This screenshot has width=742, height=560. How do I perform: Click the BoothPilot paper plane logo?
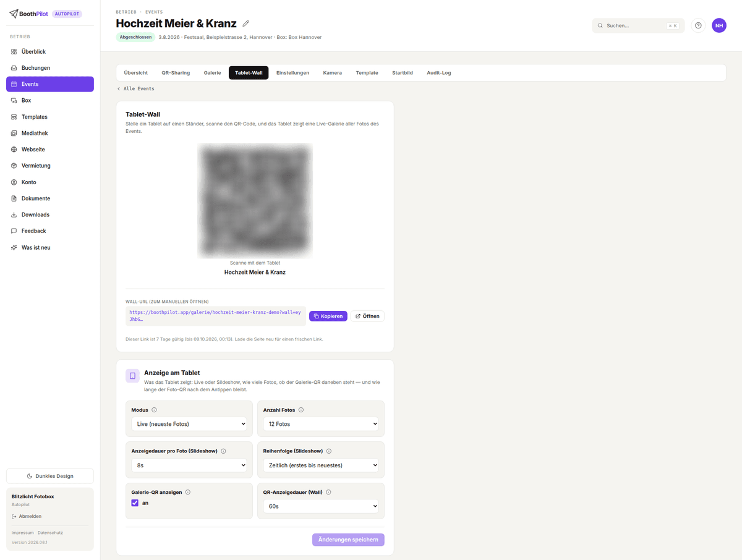pos(14,14)
